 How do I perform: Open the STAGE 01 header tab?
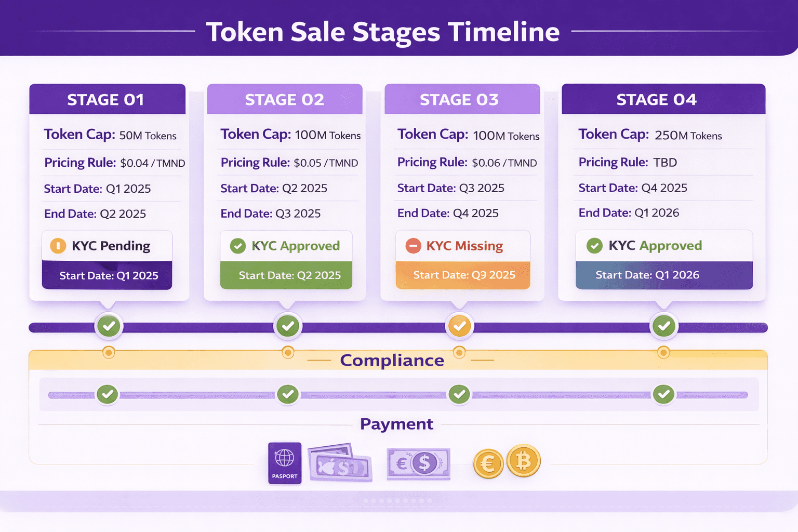(107, 99)
